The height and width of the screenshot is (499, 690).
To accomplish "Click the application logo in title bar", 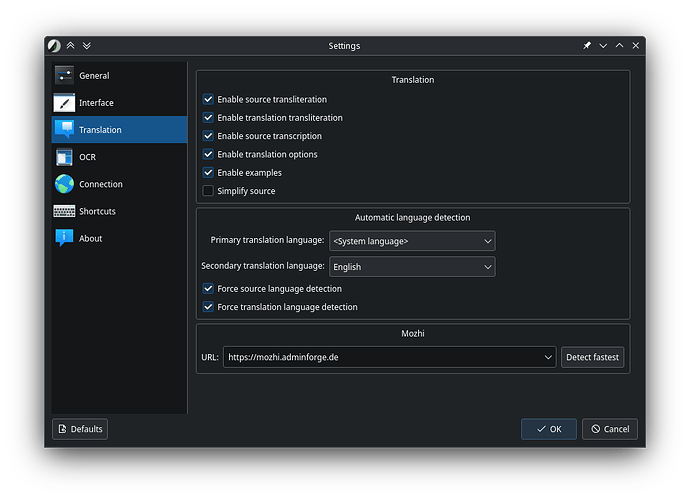I will pyautogui.click(x=54, y=46).
